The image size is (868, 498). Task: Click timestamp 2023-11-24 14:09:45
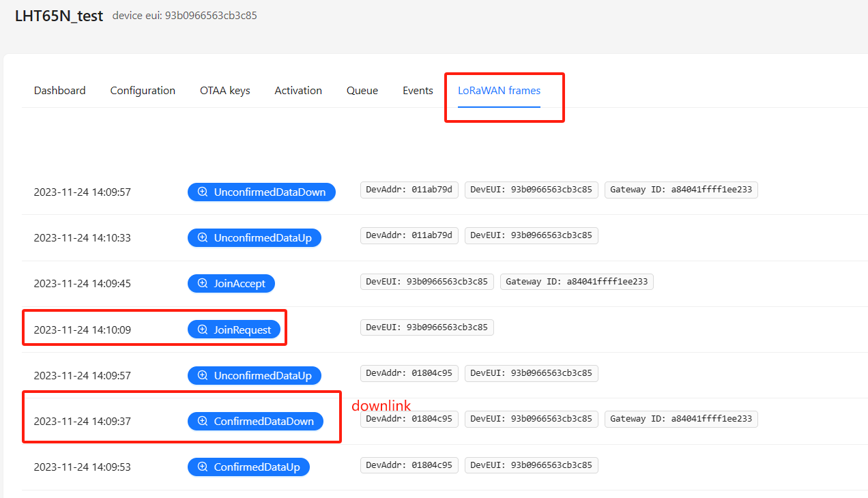82,284
